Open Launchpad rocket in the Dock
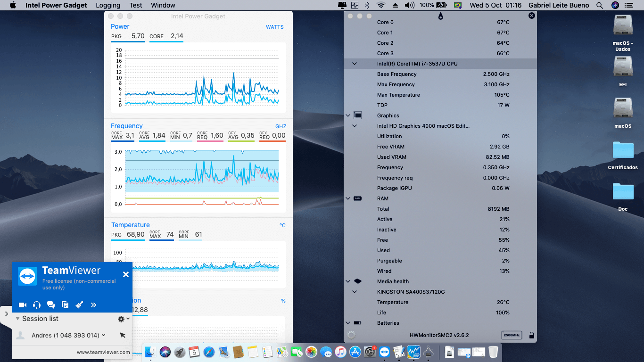The width and height of the screenshot is (644, 362). click(x=180, y=352)
